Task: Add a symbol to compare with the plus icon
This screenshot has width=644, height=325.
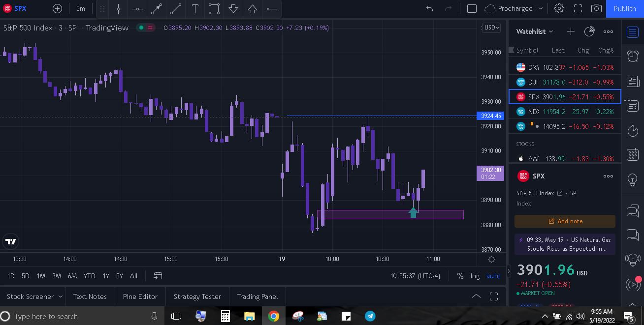Action: pyautogui.click(x=57, y=8)
